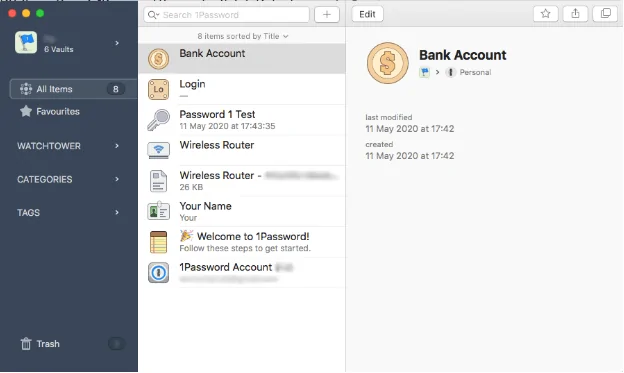Click the vault account flag icon
This screenshot has width=624, height=373.
tap(26, 42)
